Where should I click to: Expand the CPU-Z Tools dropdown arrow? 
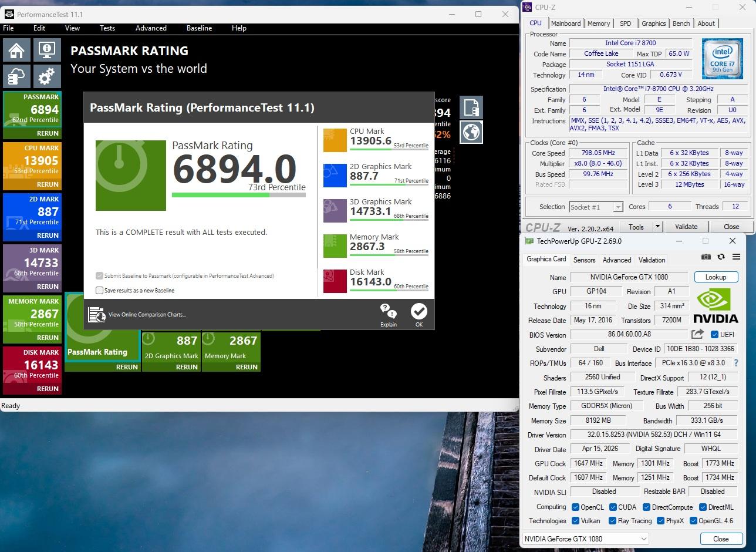[657, 227]
